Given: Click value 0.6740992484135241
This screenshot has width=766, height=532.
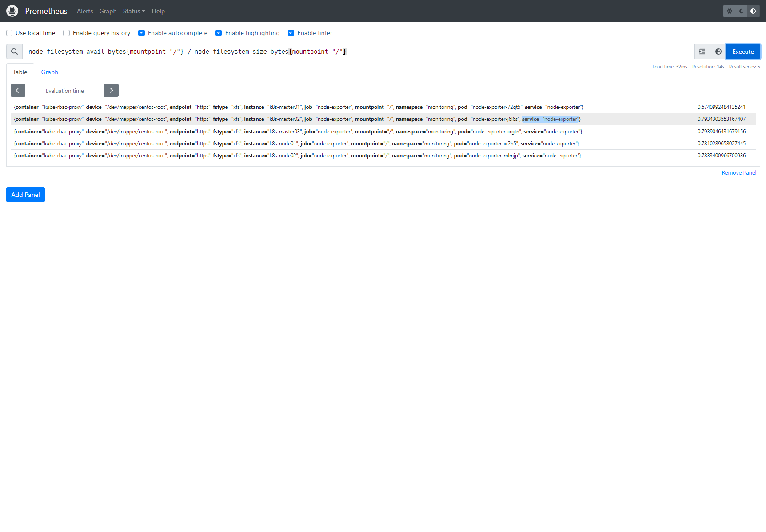Looking at the screenshot, I should [722, 107].
